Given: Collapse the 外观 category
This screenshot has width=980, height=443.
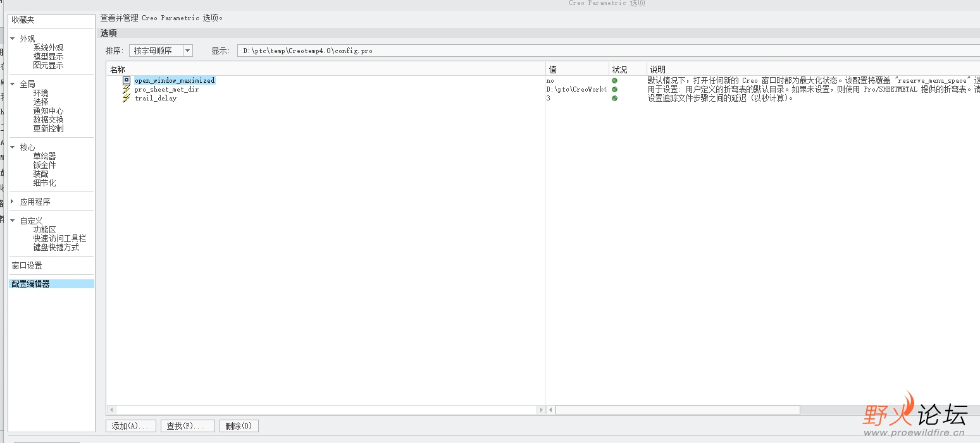Looking at the screenshot, I should pyautogui.click(x=13, y=39).
